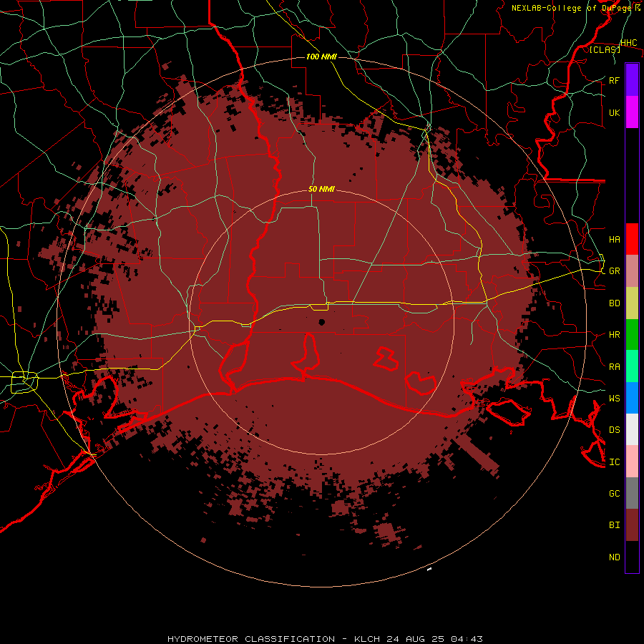Click the HA legend label

[614, 239]
